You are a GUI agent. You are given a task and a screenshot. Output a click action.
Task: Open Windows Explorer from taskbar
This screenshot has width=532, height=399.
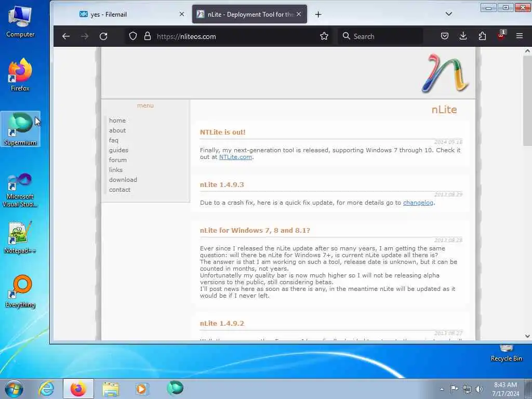(111, 389)
